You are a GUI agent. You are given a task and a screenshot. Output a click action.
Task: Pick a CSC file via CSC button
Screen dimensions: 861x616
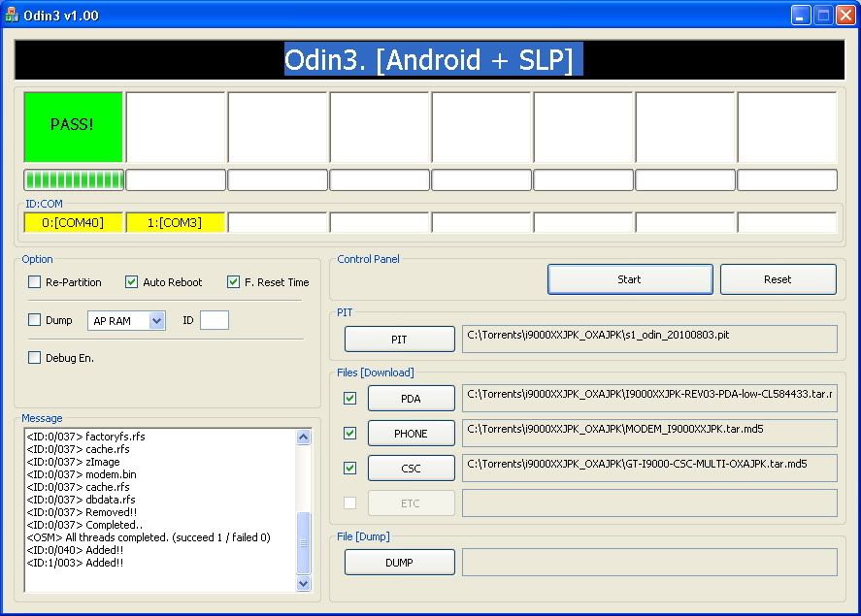click(x=411, y=468)
